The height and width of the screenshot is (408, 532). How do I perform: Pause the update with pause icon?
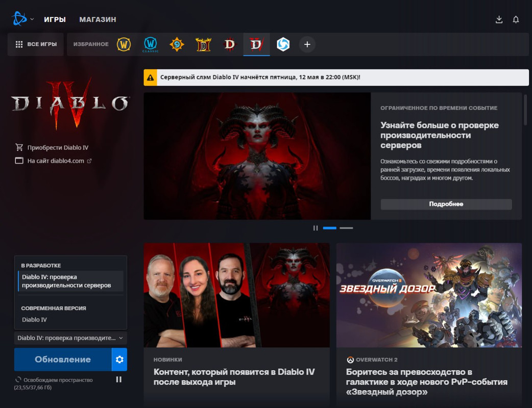[119, 379]
